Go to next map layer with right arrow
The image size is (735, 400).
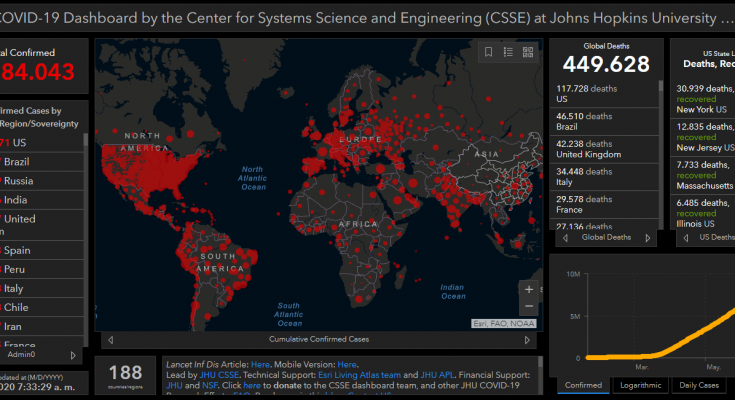tap(527, 340)
